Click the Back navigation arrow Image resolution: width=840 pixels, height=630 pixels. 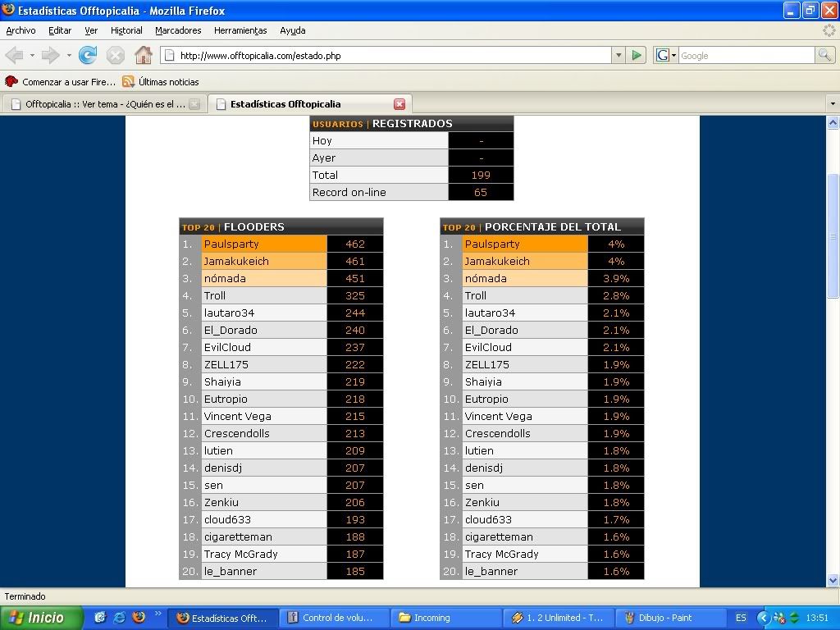point(14,56)
